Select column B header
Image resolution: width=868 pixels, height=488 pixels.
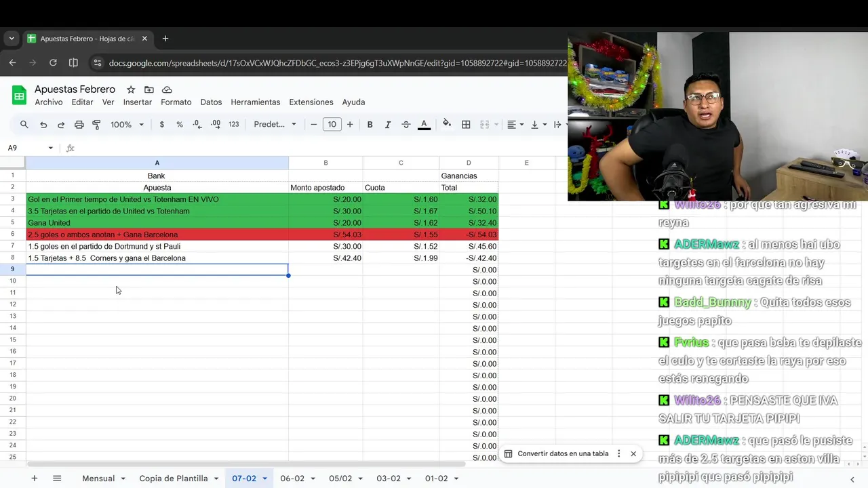pyautogui.click(x=325, y=163)
